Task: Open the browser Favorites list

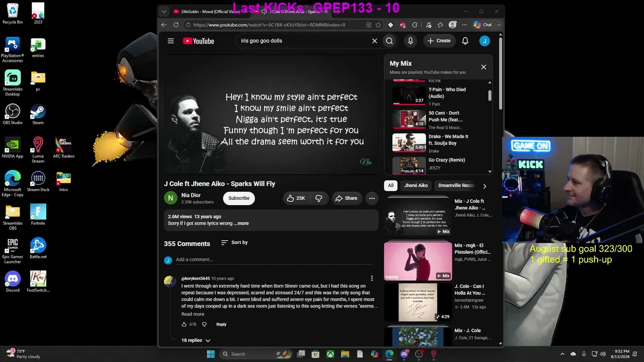Action: (x=440, y=25)
